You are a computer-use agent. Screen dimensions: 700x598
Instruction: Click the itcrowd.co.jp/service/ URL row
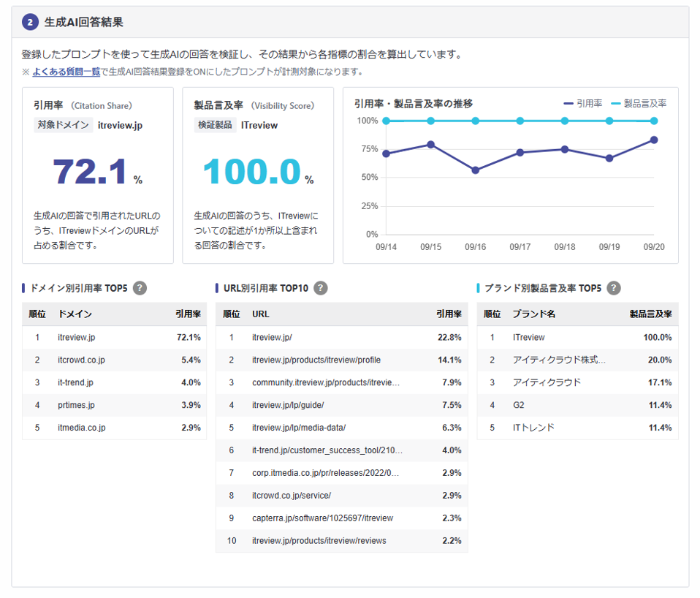tap(342, 496)
